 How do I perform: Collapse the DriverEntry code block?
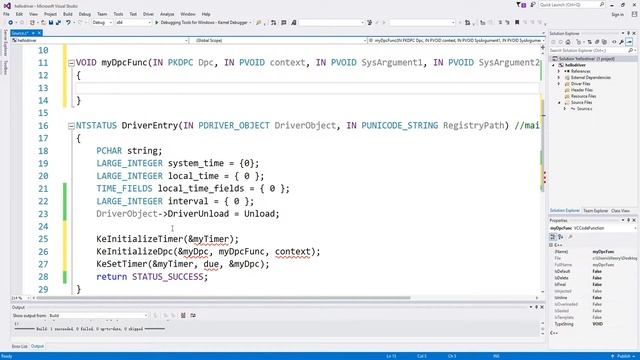pyautogui.click(x=71, y=126)
